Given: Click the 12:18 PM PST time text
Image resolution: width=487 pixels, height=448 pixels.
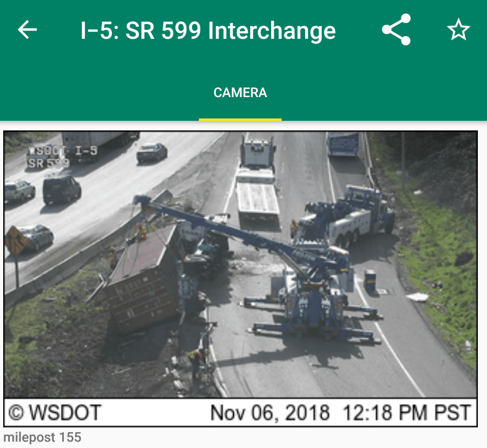Looking at the screenshot, I should pyautogui.click(x=407, y=413).
